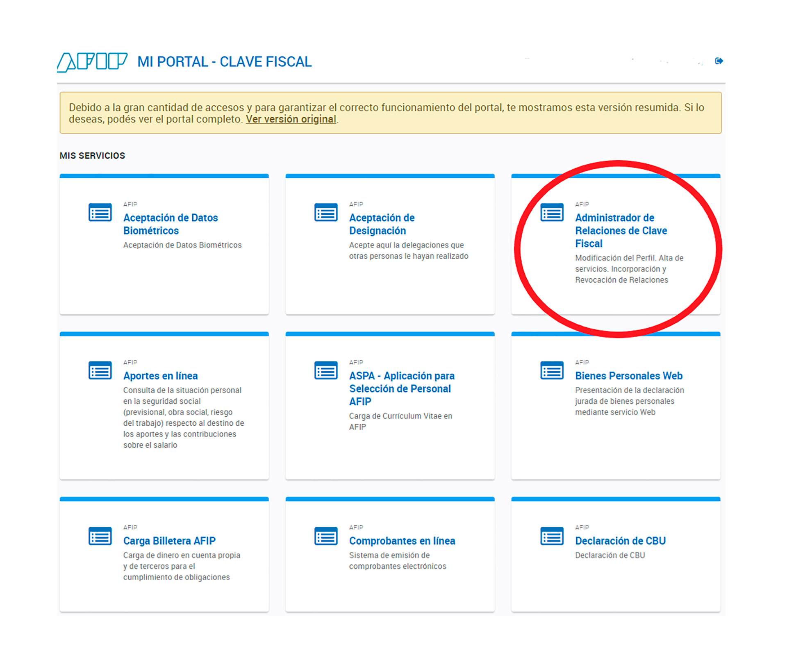787x672 pixels.
Task: Open the Carga Billetera AFIP service title
Action: (x=169, y=541)
